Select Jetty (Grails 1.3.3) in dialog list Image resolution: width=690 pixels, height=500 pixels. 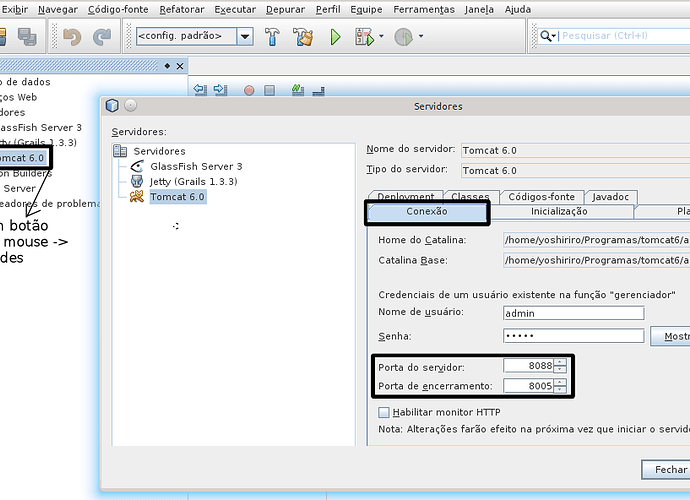point(194,181)
